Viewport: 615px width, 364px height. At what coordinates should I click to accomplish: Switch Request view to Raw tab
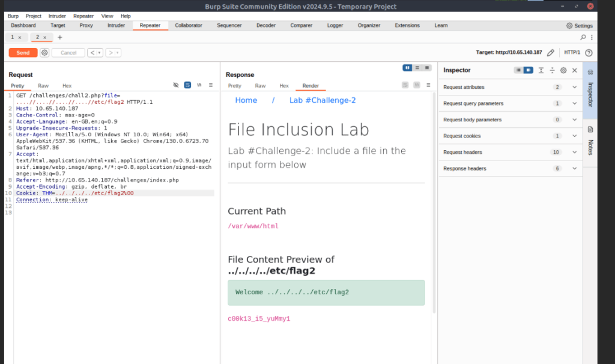click(x=43, y=85)
